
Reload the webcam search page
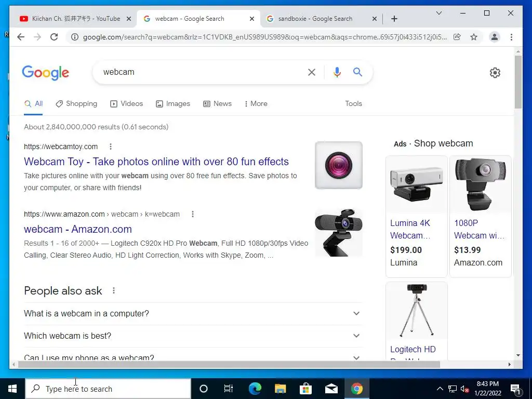[x=54, y=37]
